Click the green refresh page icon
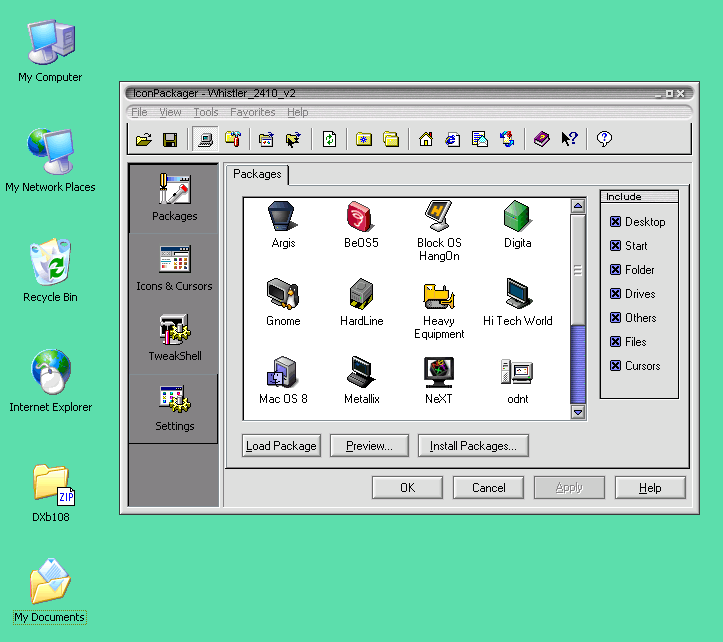 [329, 139]
